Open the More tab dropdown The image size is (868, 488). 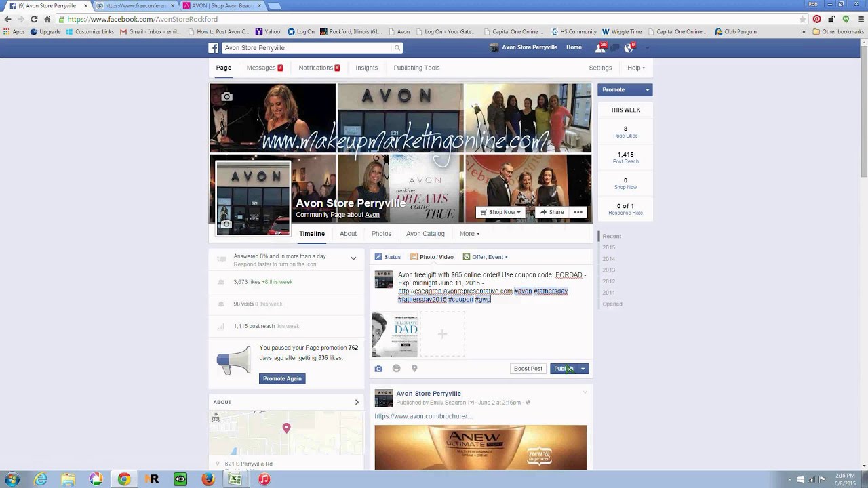(x=469, y=234)
